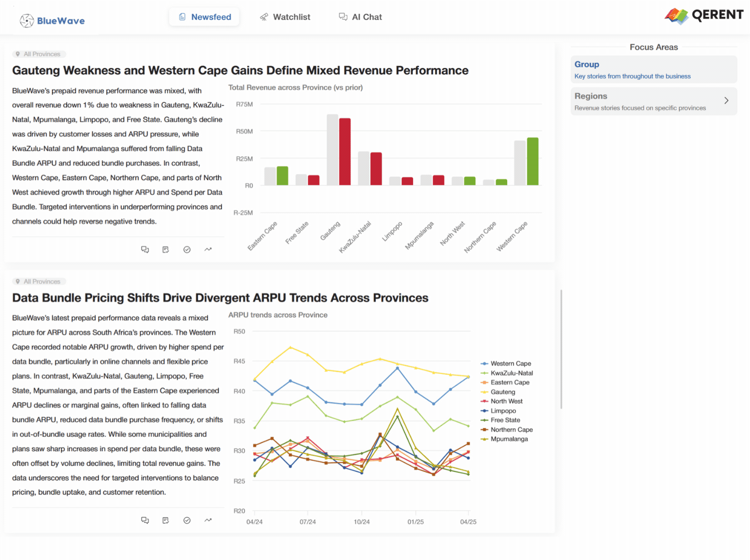Open chat icon under Data Bundle ARPU story
750x560 pixels.
point(145,520)
